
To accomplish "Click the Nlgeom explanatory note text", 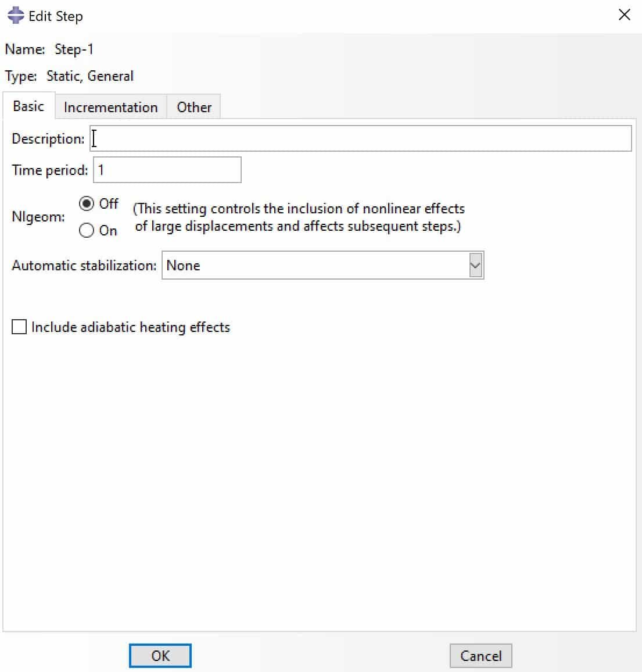I will coord(299,217).
